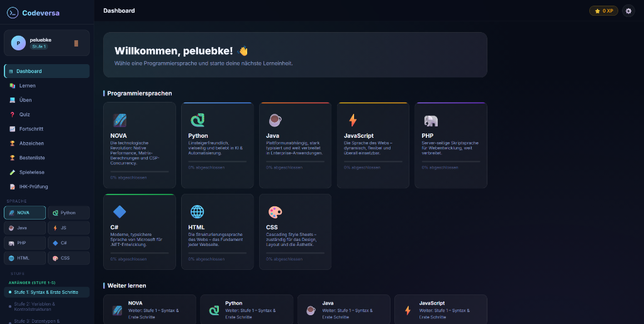The width and height of the screenshot is (644, 324).
Task: Open the settings gear in the header
Action: point(628,11)
